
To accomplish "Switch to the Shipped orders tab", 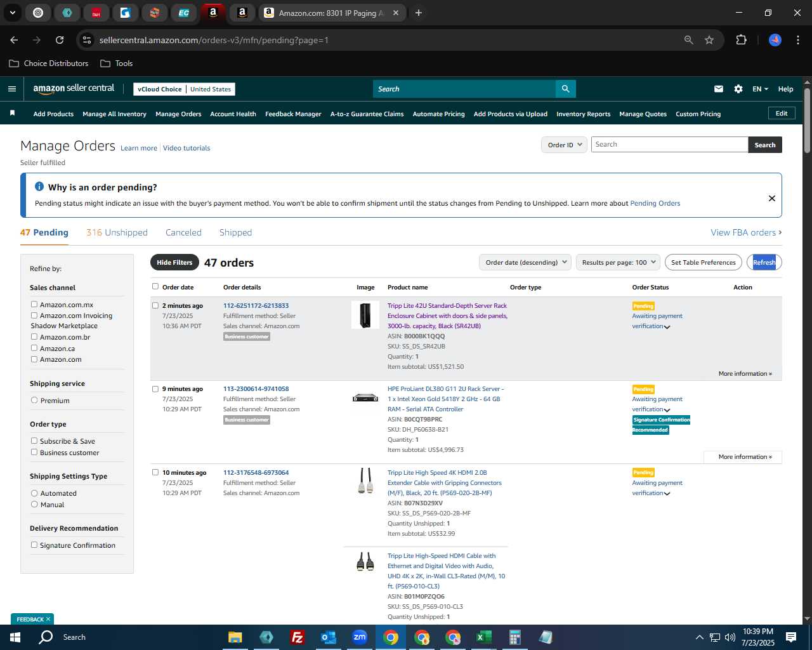I will pos(235,232).
